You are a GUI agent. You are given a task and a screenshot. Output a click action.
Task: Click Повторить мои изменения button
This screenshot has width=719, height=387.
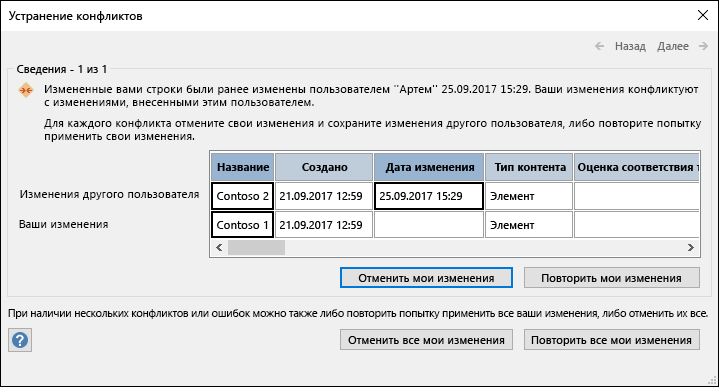coord(611,278)
